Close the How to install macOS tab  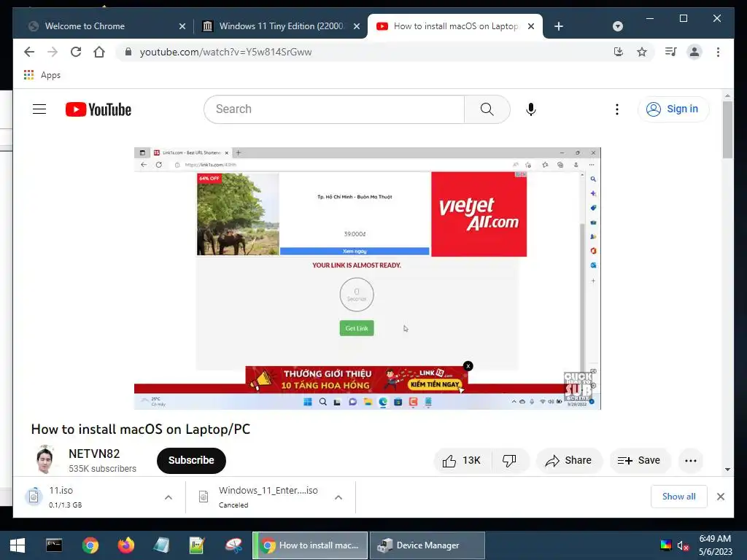(x=531, y=26)
